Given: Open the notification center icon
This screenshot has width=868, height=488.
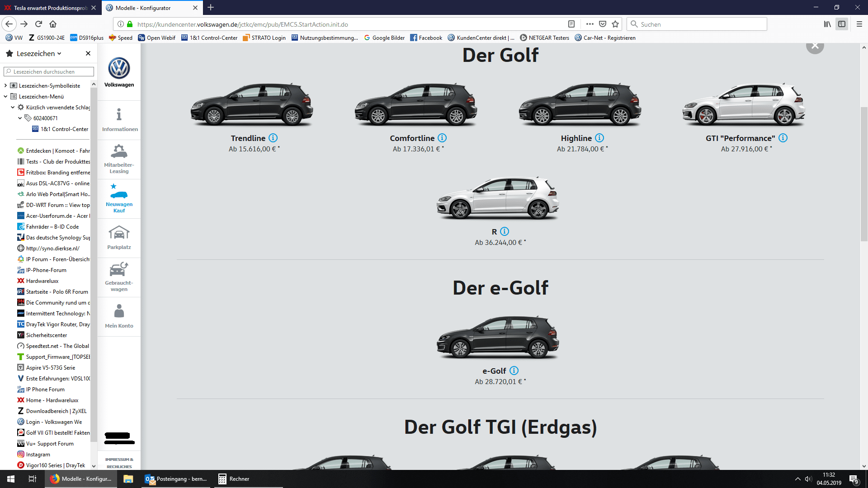Looking at the screenshot, I should [x=854, y=479].
